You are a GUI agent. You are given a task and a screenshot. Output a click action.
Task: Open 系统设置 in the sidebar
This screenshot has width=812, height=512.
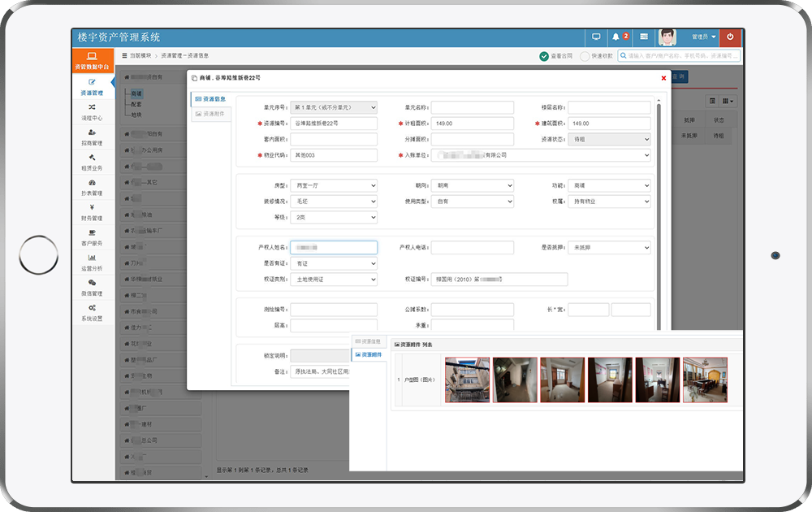[93, 313]
